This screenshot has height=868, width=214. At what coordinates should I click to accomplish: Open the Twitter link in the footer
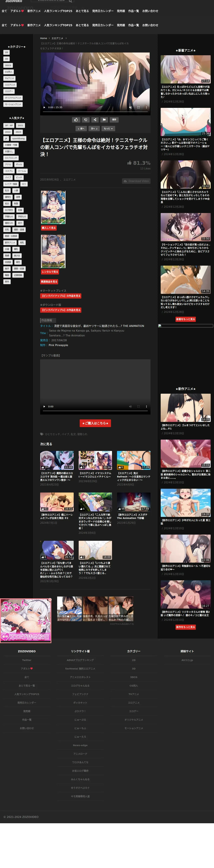tap(26, 660)
